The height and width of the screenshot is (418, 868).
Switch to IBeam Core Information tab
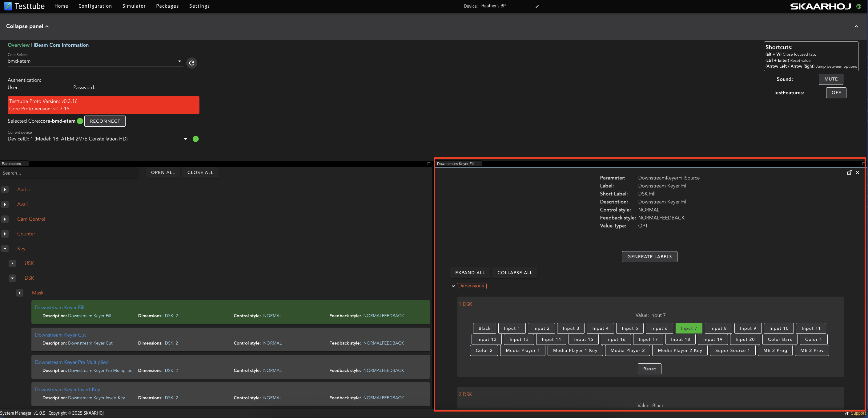click(x=61, y=45)
